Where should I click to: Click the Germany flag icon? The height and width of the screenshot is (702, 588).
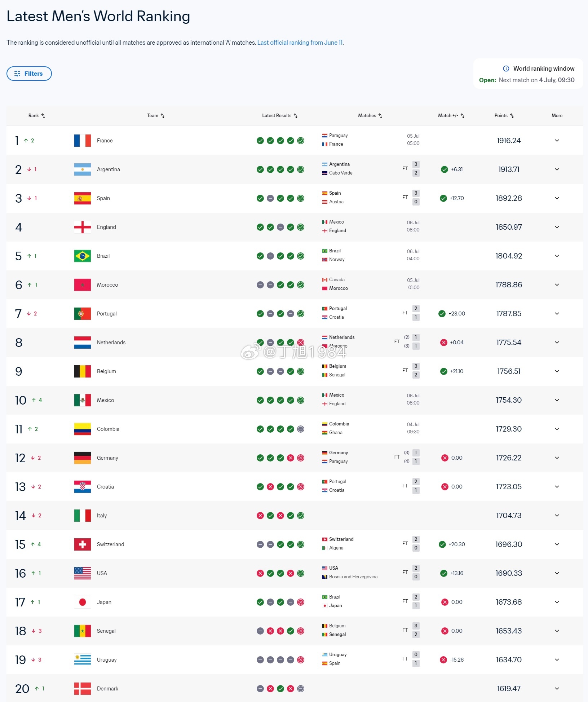click(x=83, y=458)
